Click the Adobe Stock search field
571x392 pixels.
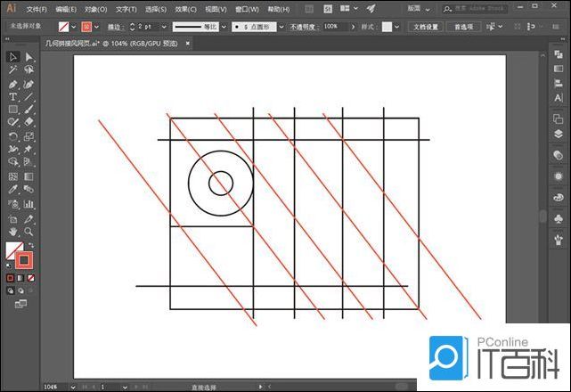475,9
